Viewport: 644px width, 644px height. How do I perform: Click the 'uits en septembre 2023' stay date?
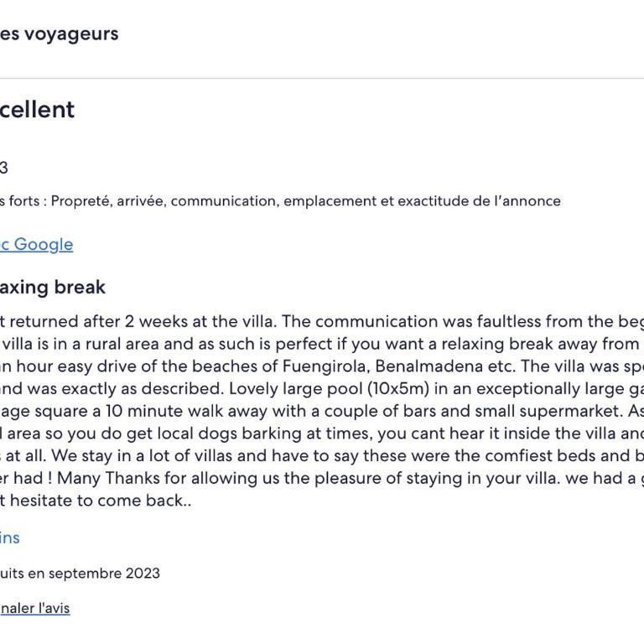point(80,573)
